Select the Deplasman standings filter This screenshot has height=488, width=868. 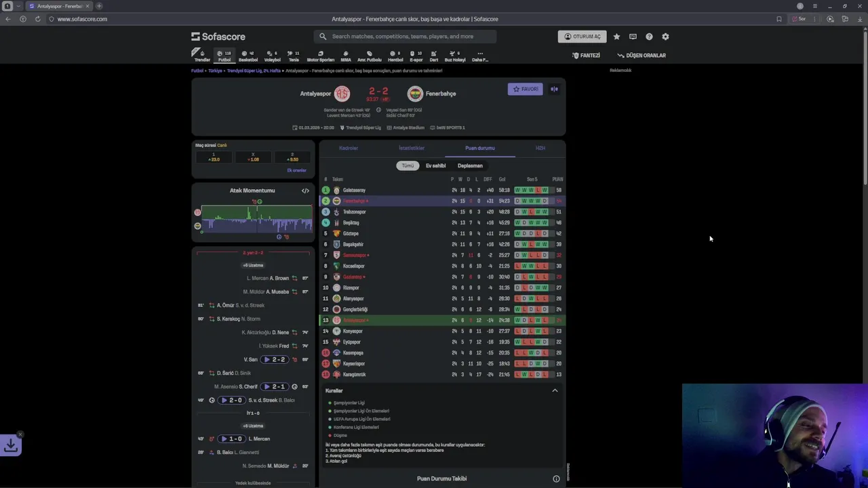(x=470, y=165)
